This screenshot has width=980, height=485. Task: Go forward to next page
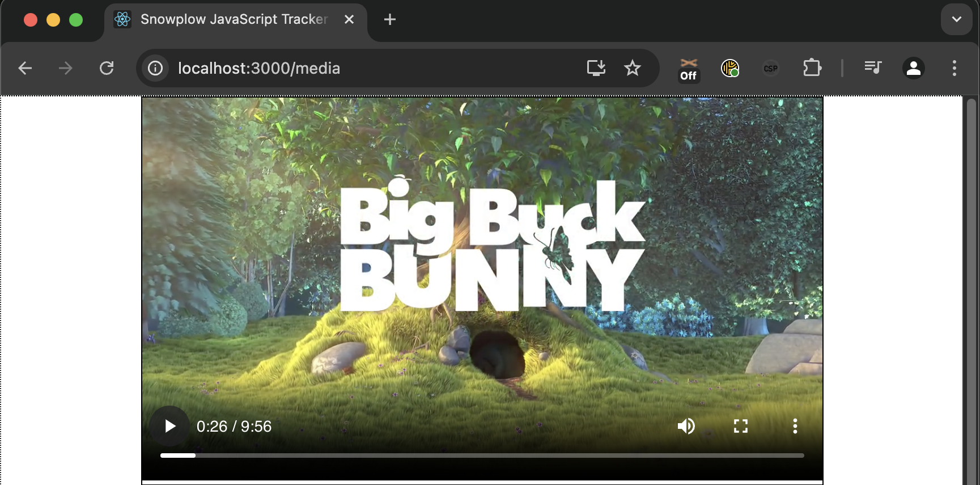click(66, 68)
